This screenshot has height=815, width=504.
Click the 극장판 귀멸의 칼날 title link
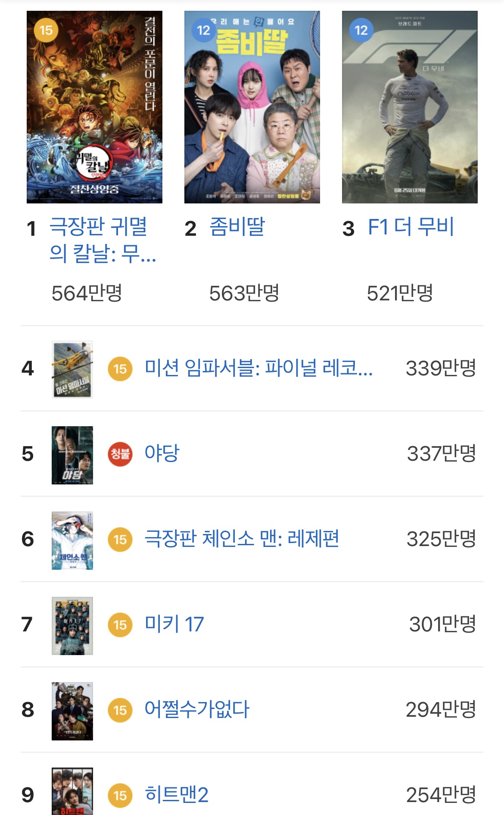point(103,240)
